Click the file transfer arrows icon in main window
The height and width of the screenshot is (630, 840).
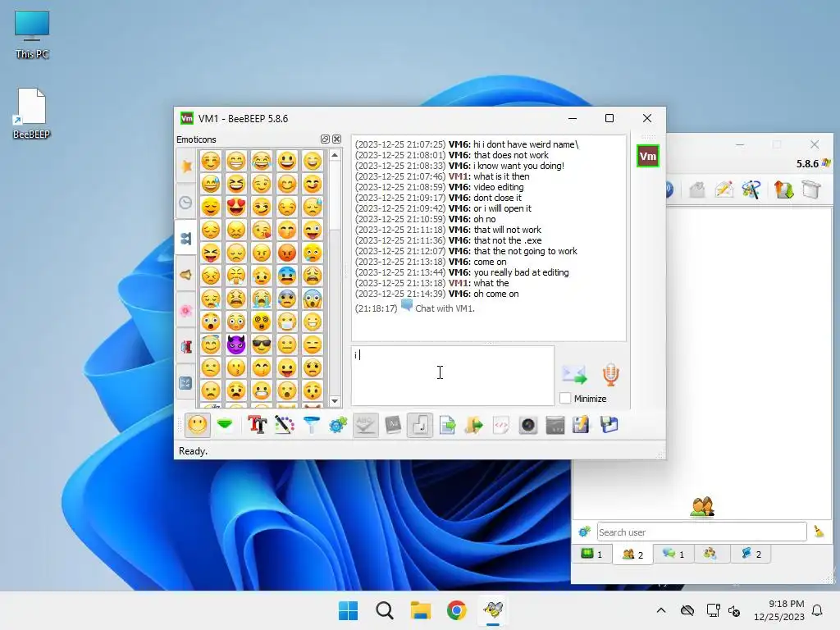[783, 189]
